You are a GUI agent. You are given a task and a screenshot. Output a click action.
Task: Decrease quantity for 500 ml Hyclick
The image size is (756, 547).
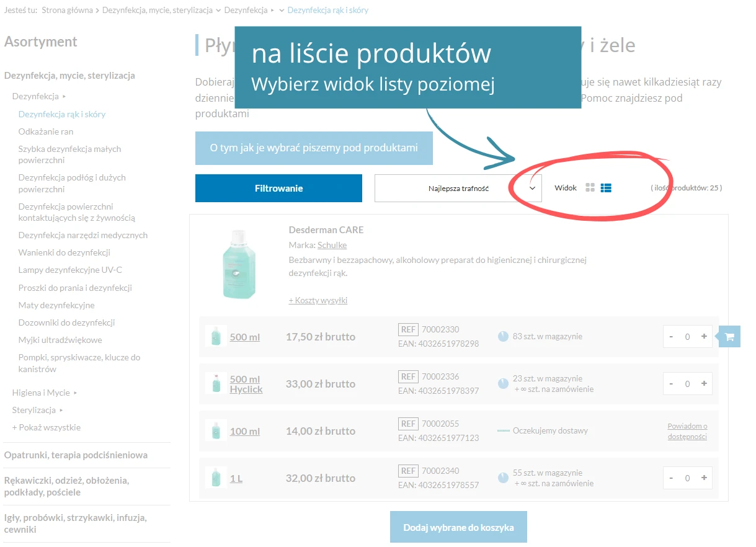pos(671,383)
